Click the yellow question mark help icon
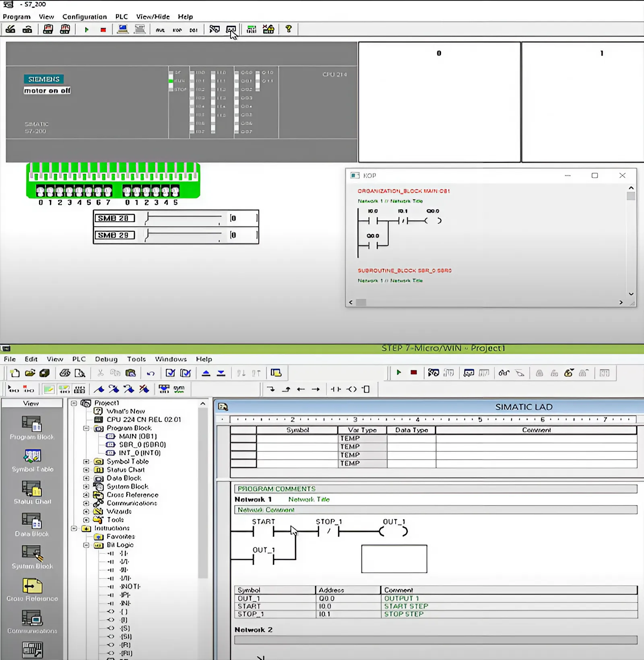Image resolution: width=644 pixels, height=660 pixels. point(288,29)
